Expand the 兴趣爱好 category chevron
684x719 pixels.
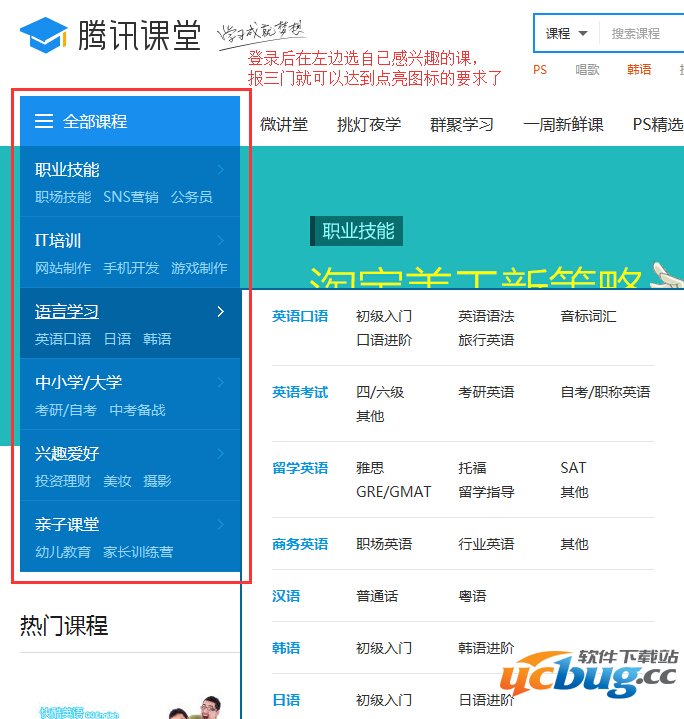click(221, 454)
